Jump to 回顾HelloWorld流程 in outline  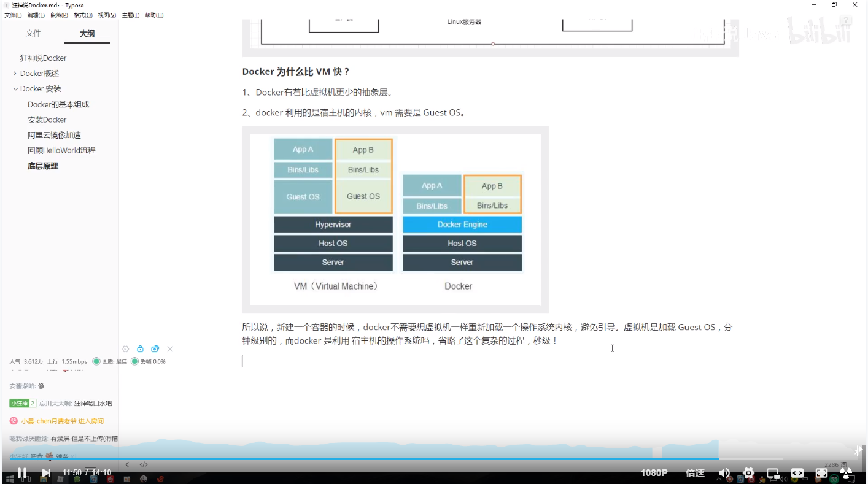point(61,150)
